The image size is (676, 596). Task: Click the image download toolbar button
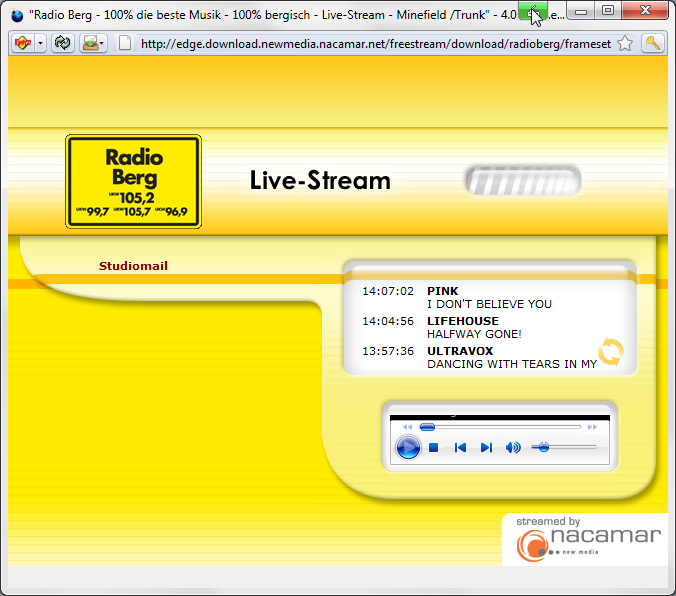click(x=93, y=43)
